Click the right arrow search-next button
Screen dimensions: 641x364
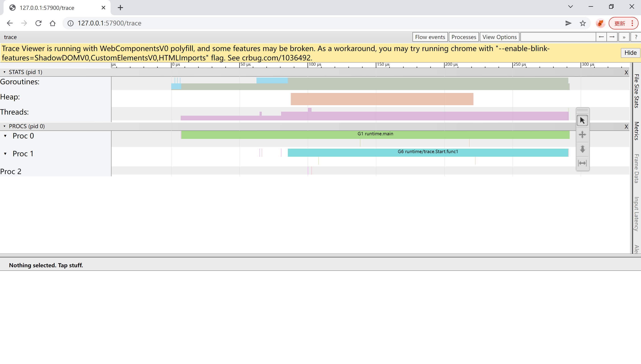[612, 37]
